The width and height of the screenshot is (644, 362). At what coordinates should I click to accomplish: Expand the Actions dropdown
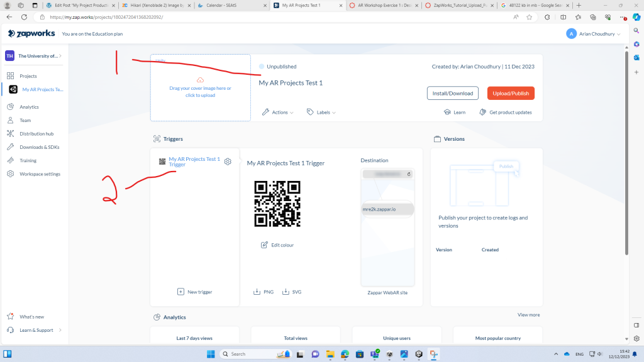278,112
